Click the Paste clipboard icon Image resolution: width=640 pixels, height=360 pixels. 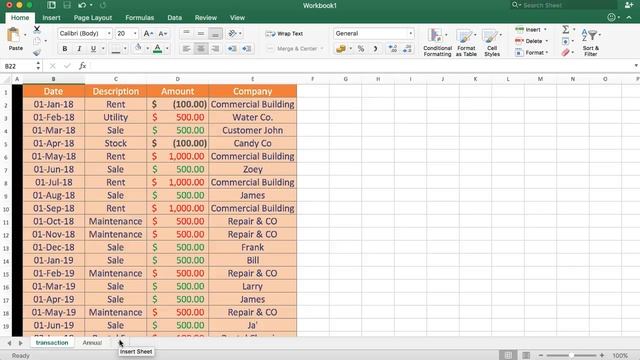[14, 36]
